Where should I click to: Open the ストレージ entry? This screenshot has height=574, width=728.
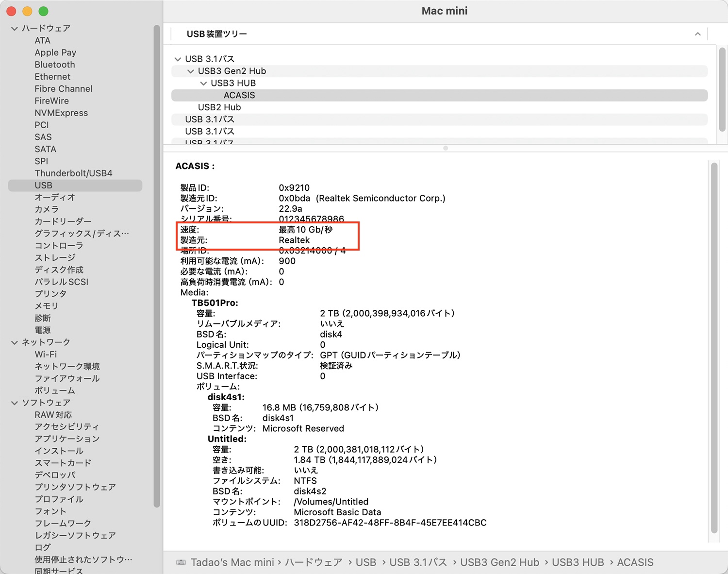55,258
